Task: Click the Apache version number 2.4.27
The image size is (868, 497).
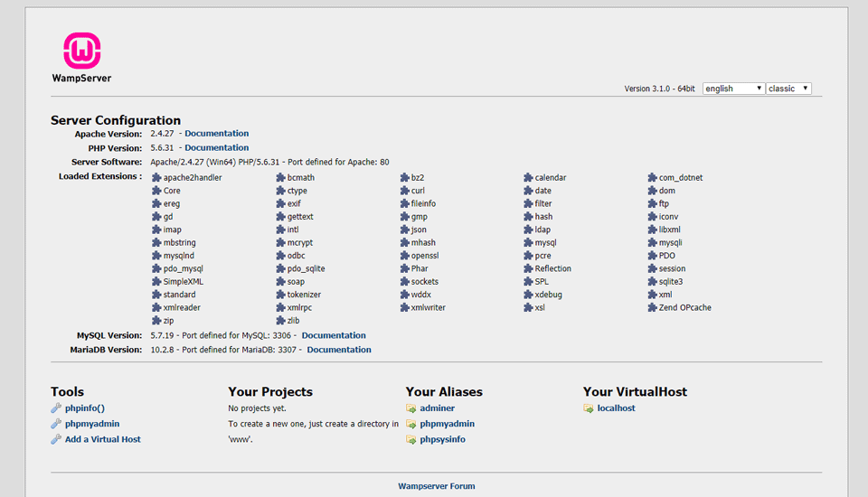Action: click(x=162, y=134)
